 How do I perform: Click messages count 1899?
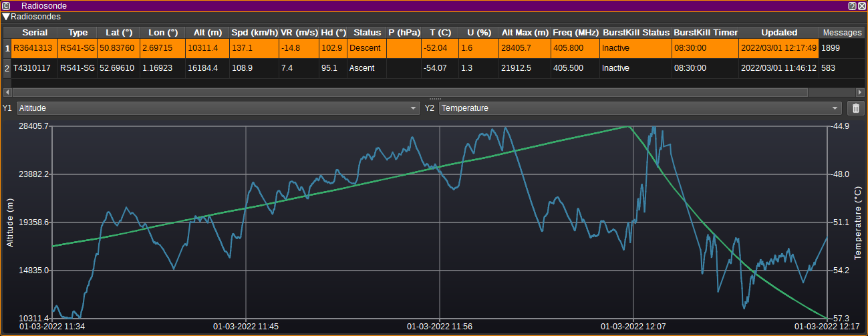(842, 48)
